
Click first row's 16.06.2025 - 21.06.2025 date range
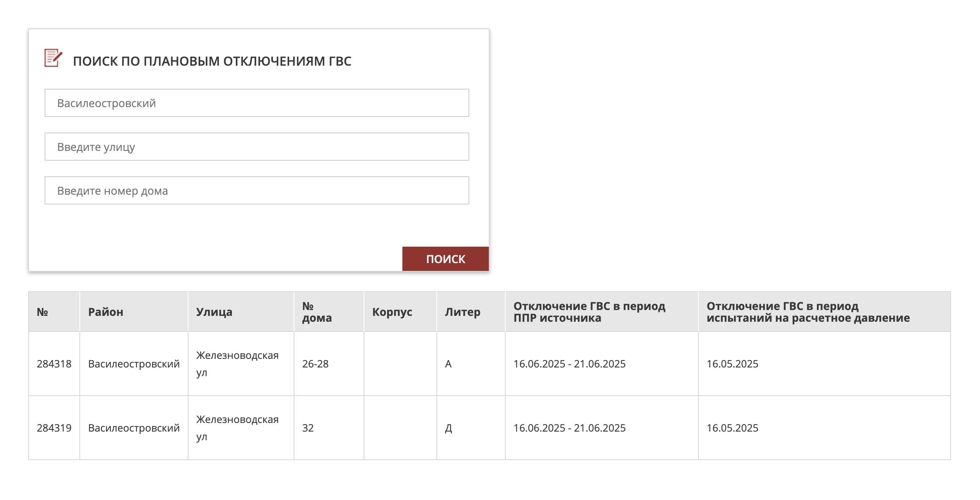(569, 364)
